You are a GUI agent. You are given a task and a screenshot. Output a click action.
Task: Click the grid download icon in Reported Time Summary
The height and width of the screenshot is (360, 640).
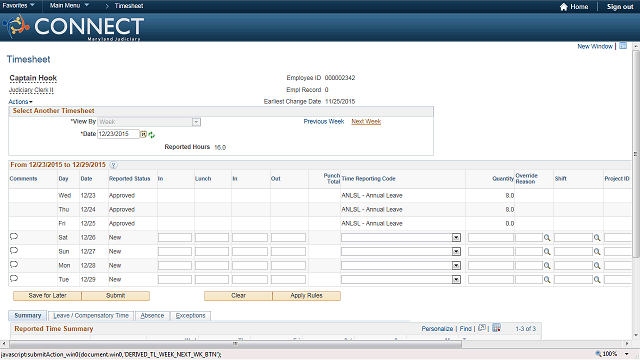pyautogui.click(x=496, y=328)
